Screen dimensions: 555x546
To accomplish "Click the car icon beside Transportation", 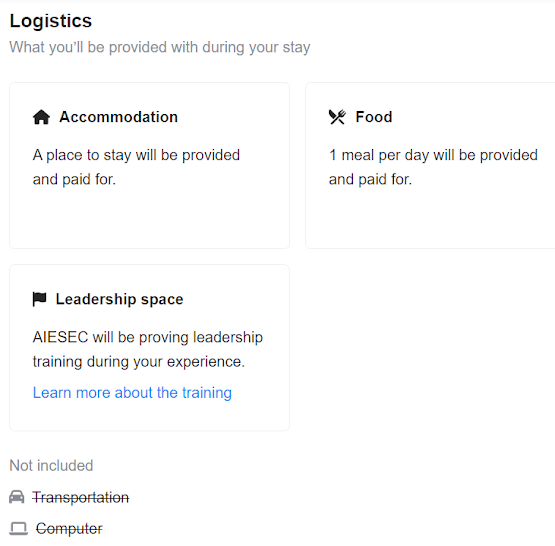I will 17,497.
